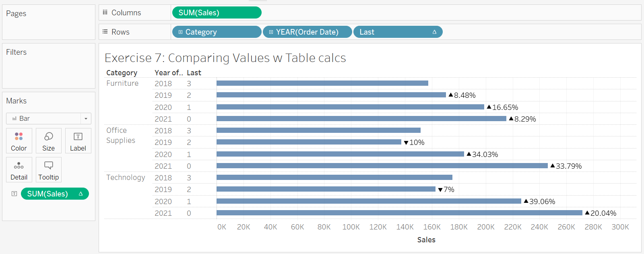Select the Technology 2021 sales bar

(399, 213)
